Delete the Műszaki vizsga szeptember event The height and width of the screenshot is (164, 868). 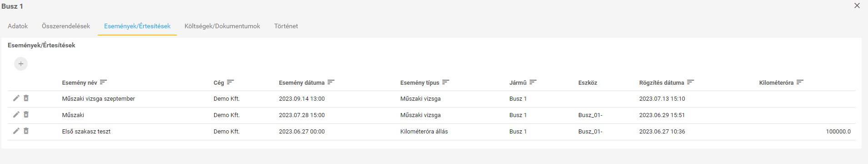point(26,98)
